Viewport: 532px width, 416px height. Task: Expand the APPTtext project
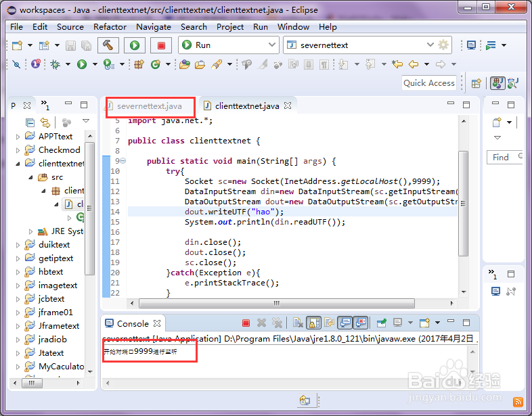tap(18, 137)
